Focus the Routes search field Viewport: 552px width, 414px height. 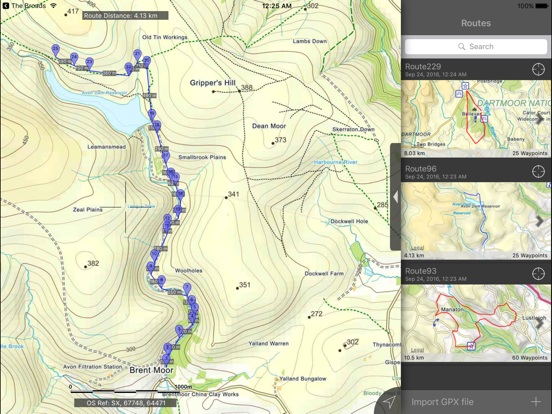tap(476, 46)
